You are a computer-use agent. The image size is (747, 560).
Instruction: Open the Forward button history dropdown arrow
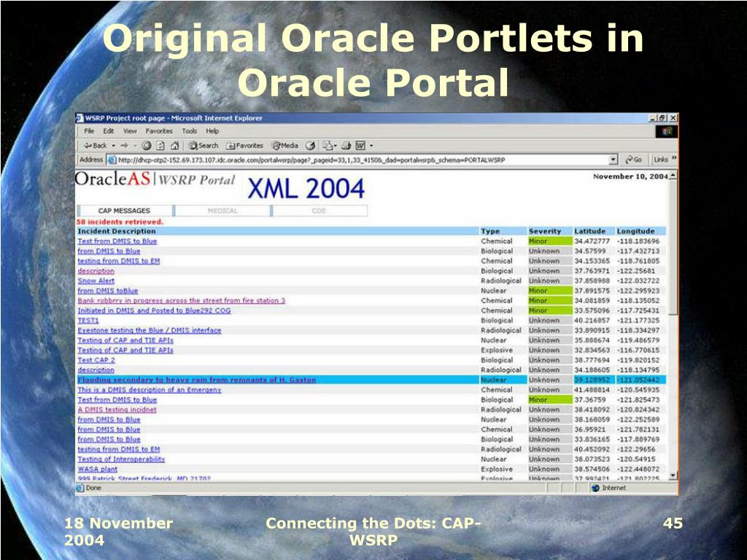pyautogui.click(x=135, y=146)
